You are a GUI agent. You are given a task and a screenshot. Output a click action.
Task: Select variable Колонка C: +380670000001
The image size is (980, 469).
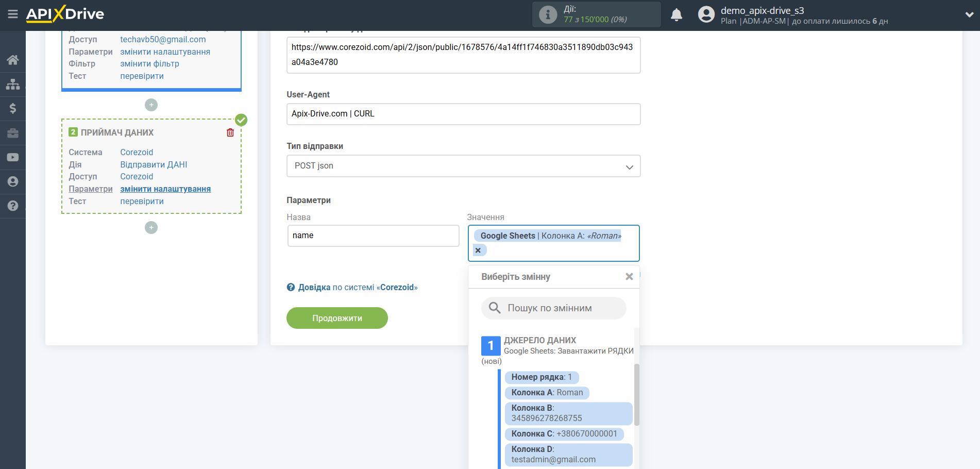[x=564, y=434]
